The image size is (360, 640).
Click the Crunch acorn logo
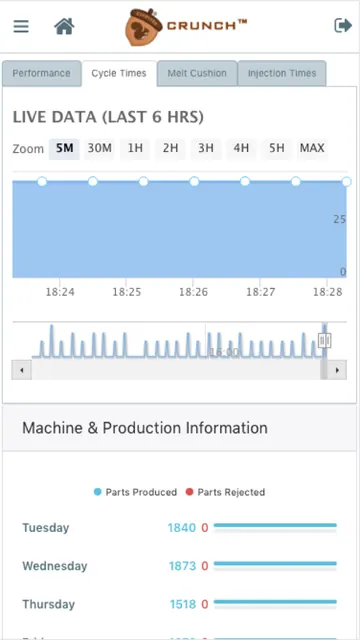[x=186, y=27]
